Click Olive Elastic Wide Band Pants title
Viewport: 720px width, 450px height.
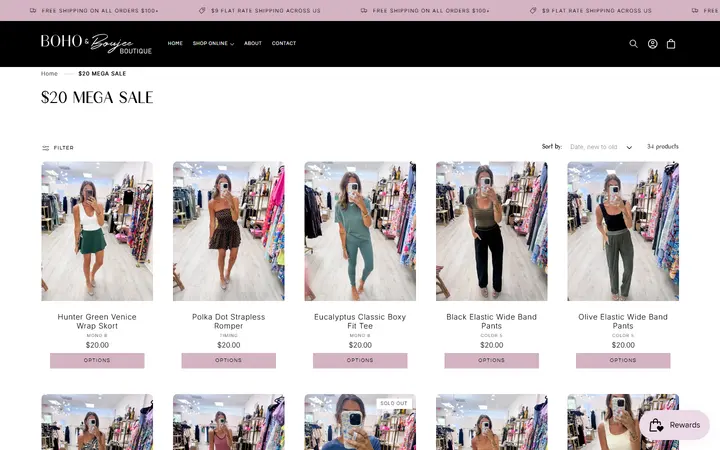pos(623,321)
